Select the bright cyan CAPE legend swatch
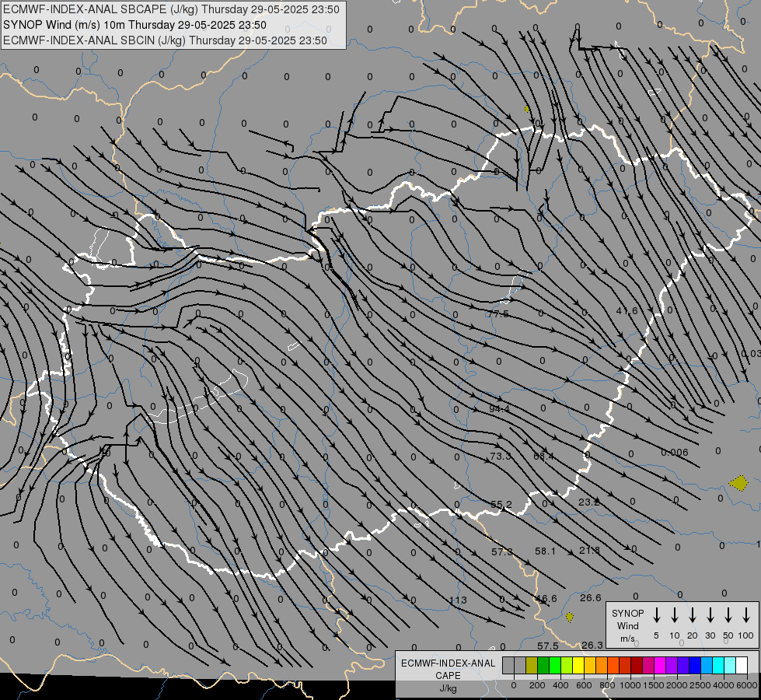This screenshot has height=700, width=761. click(x=717, y=665)
